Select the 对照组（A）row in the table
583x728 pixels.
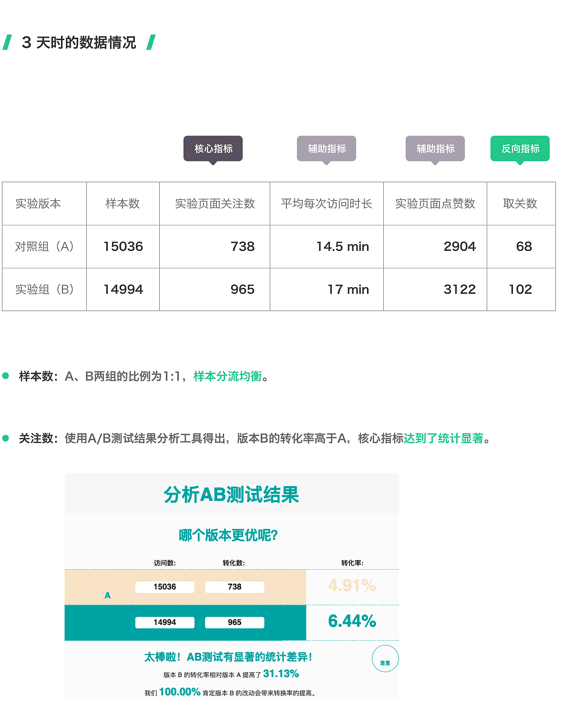(x=44, y=247)
